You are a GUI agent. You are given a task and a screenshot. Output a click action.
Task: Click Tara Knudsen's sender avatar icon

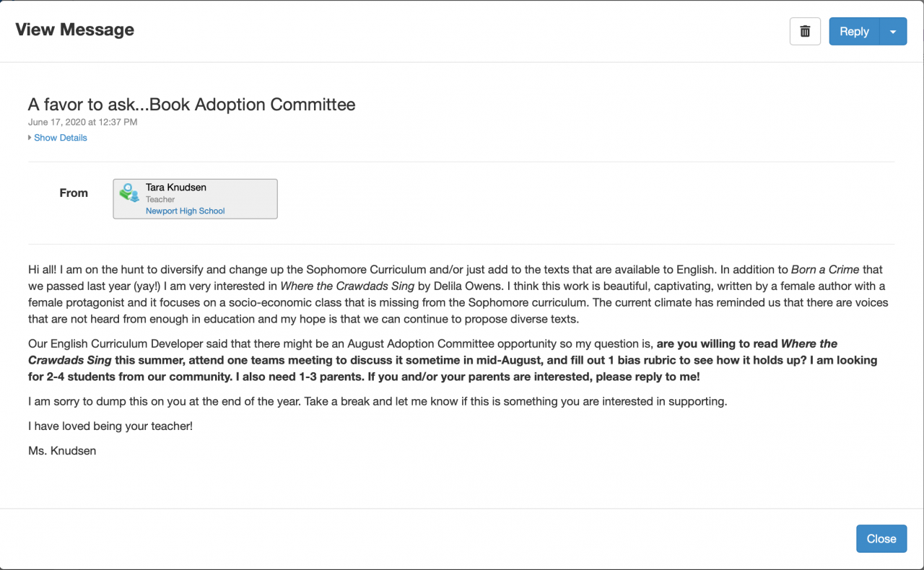click(129, 193)
